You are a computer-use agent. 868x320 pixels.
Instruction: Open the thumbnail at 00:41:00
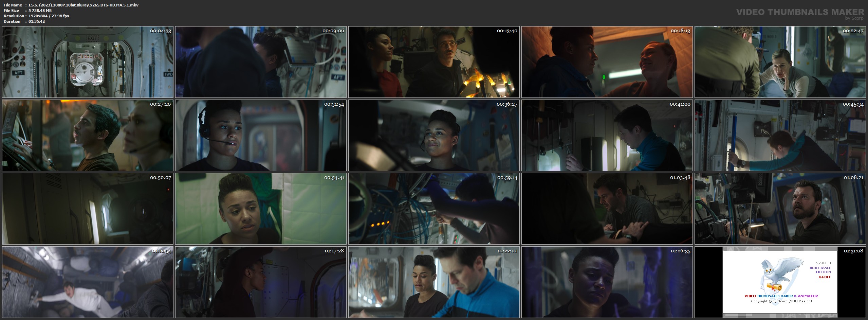pyautogui.click(x=607, y=135)
